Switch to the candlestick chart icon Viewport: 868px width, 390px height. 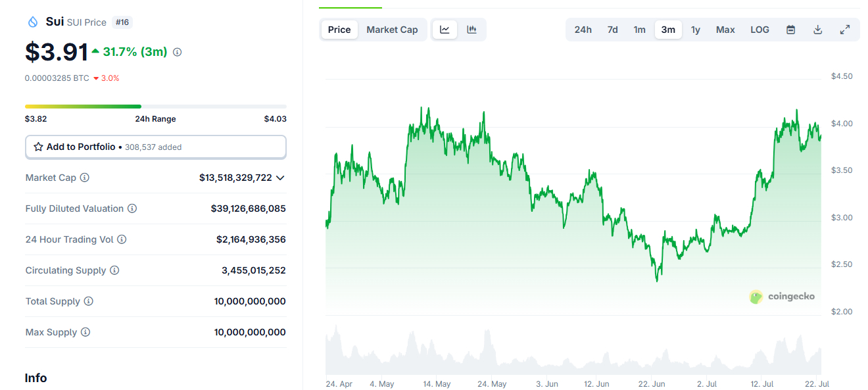[x=471, y=30]
